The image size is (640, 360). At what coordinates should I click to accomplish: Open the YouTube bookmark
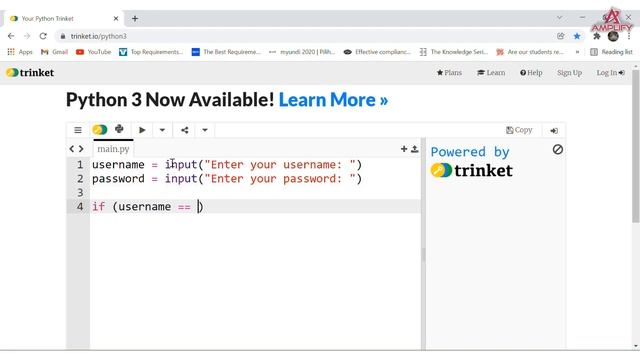[93, 52]
